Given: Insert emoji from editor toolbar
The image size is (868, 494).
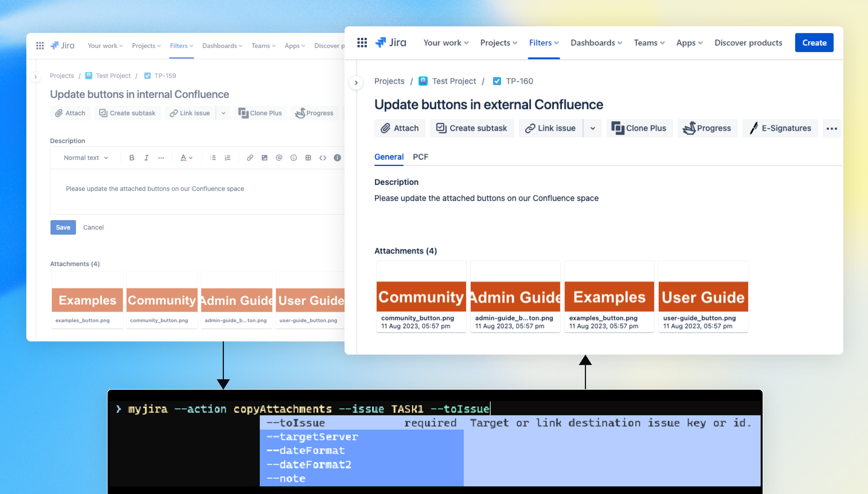Looking at the screenshot, I should [294, 158].
